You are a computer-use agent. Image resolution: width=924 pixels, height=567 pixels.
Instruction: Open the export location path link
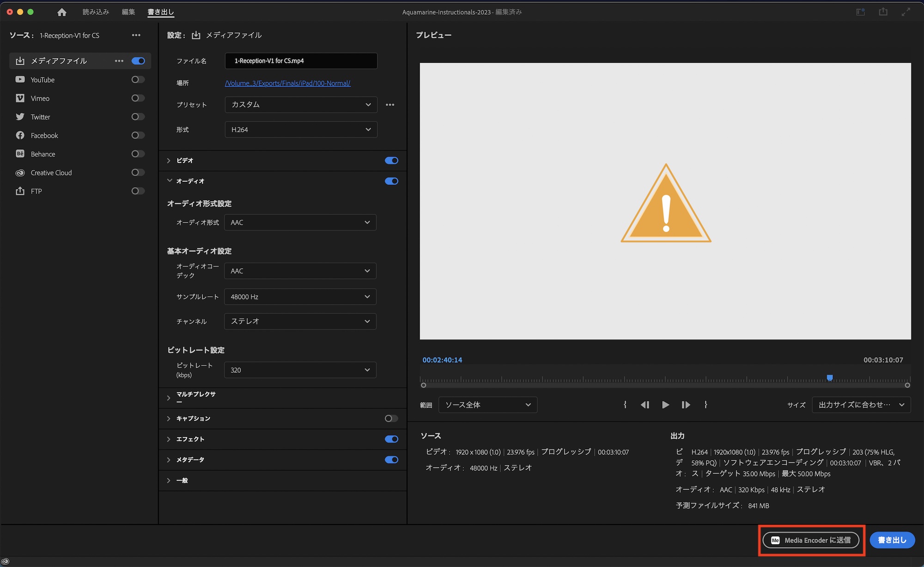click(x=287, y=83)
